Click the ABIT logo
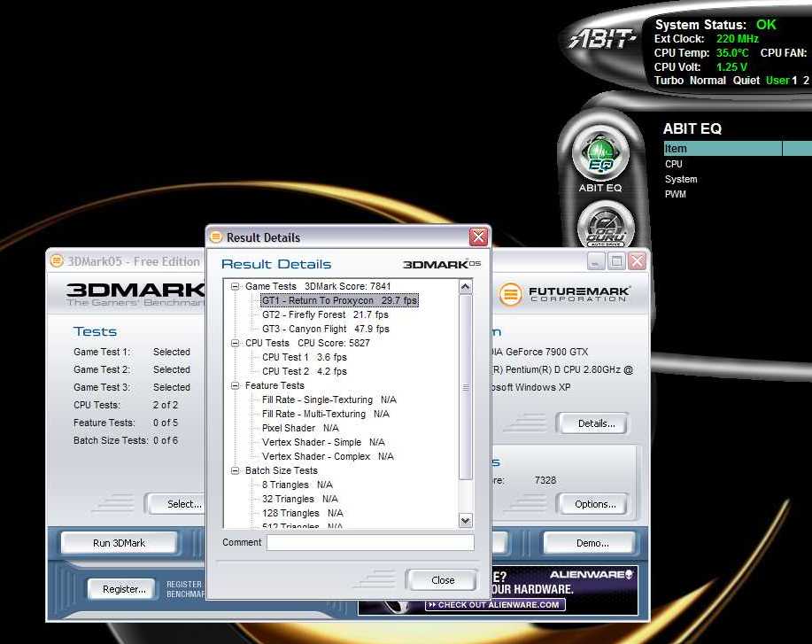The image size is (812, 644). tap(602, 39)
